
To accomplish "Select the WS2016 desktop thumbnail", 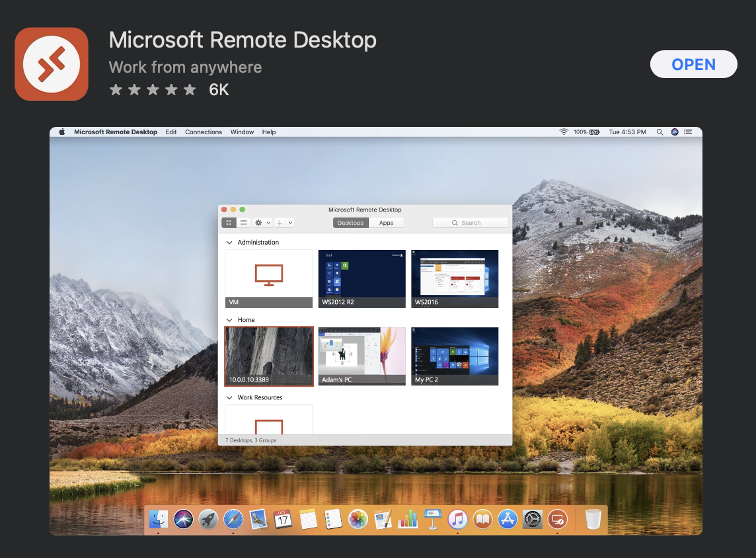I will coord(455,279).
